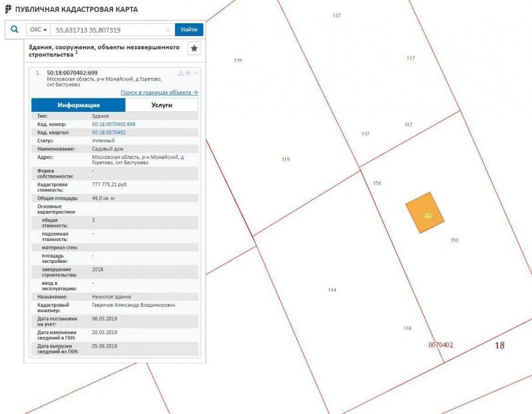
Task: Select the orange highlighted building on the map
Action: 425,212
